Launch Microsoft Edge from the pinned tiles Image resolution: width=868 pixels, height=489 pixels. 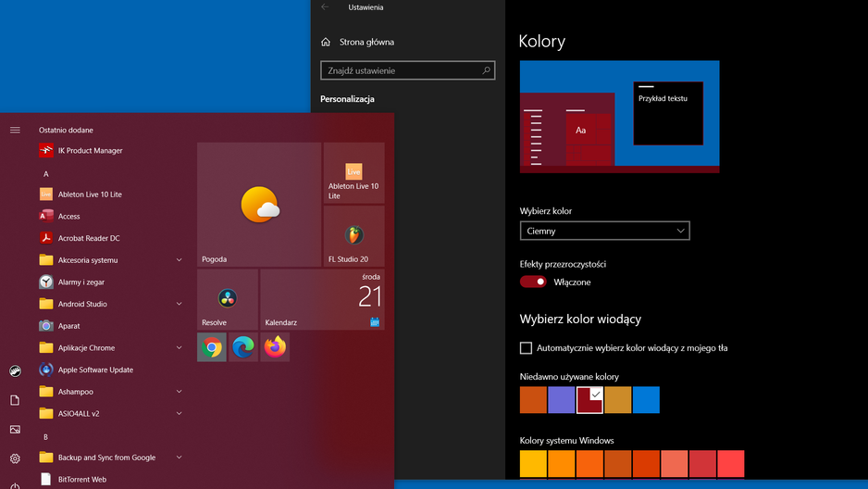click(243, 347)
